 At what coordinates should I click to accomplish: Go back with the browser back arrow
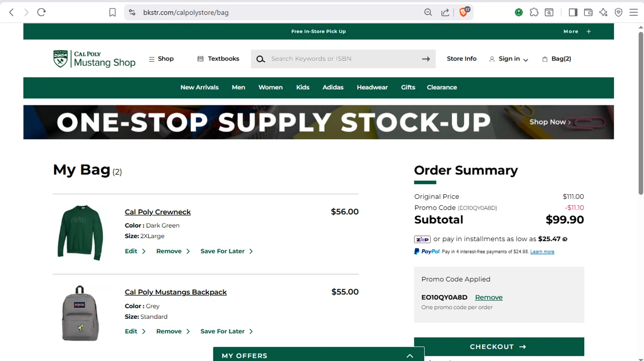click(12, 12)
